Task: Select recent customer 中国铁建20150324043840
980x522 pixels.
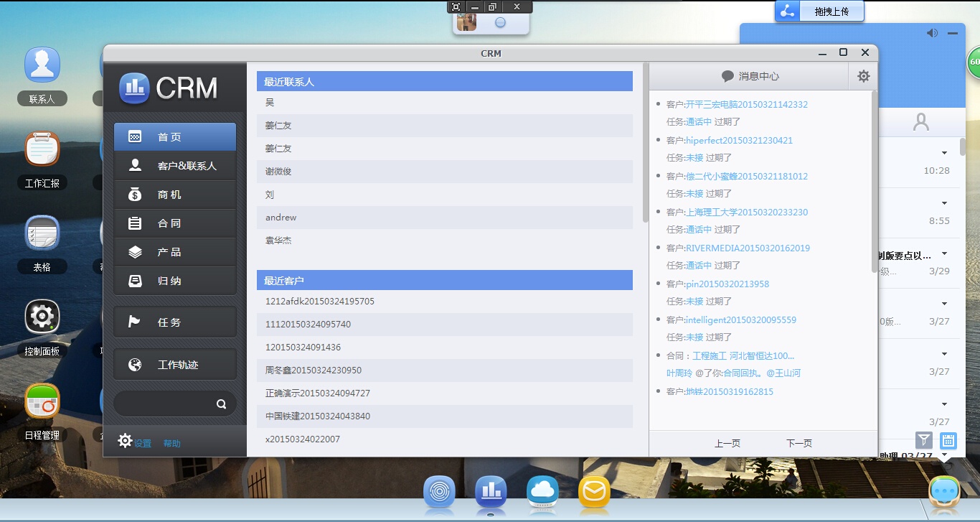Action: point(445,416)
